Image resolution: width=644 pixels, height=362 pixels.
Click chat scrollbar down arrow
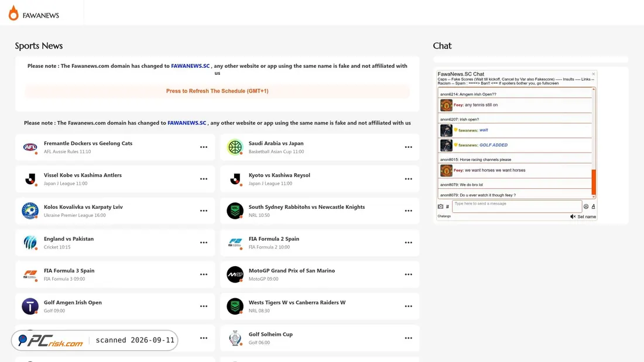coord(594,197)
